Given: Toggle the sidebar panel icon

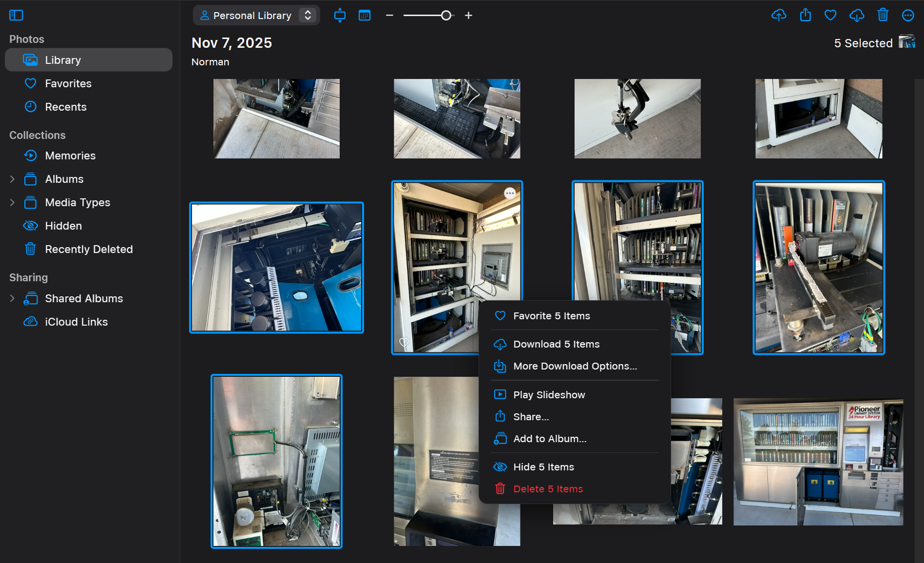Looking at the screenshot, I should (16, 15).
